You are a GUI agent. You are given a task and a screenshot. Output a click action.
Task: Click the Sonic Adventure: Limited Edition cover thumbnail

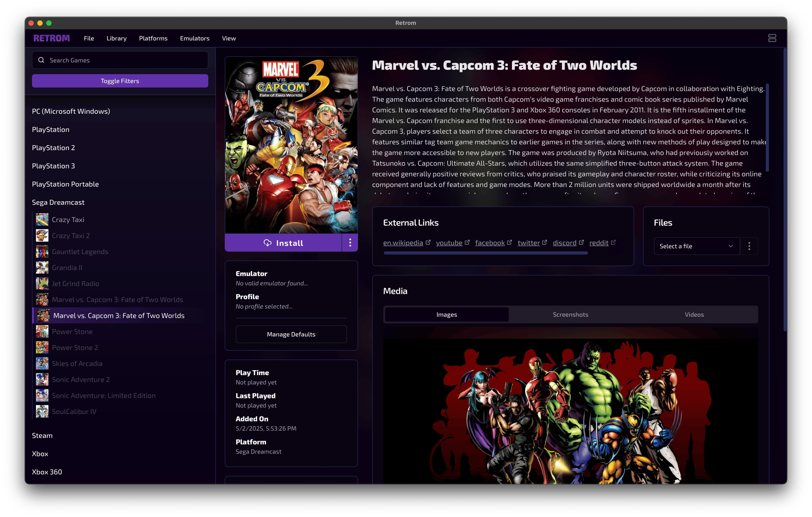pos(42,396)
